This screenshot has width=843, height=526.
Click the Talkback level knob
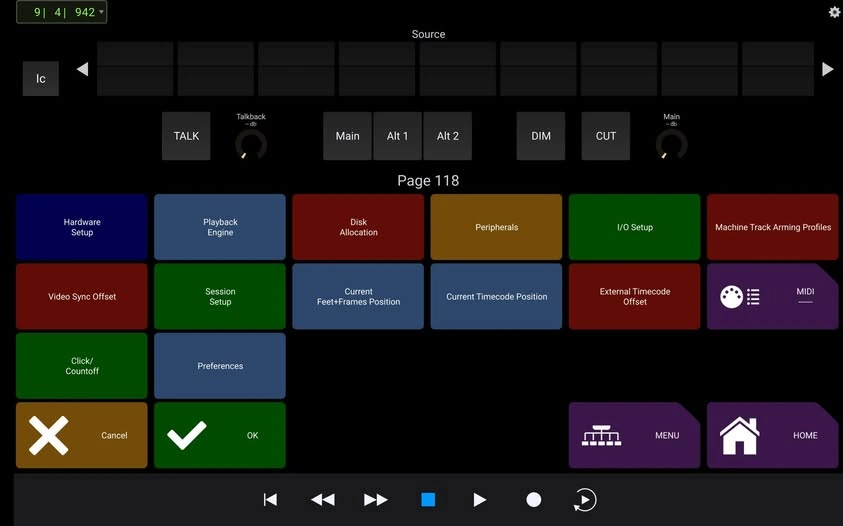(x=251, y=146)
